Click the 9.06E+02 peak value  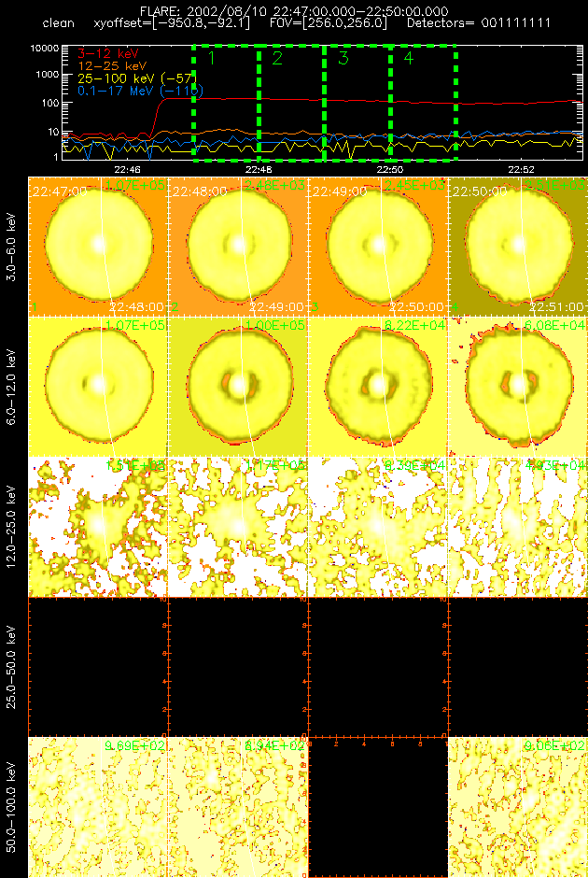pyautogui.click(x=555, y=744)
